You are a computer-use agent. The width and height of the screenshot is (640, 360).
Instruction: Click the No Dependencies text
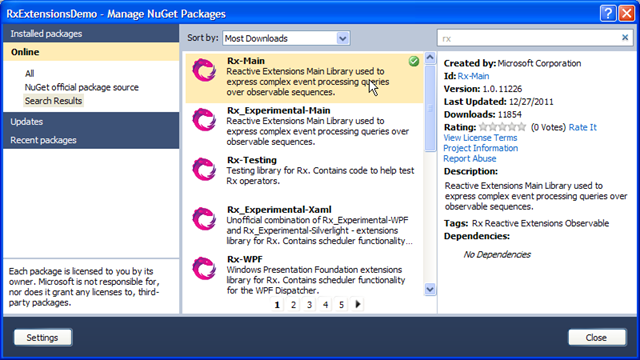click(497, 255)
